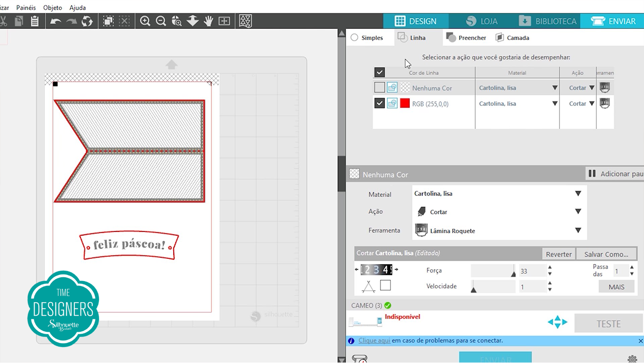Expand the Ferramenta Lâmina Roquete dropdown

499,230
